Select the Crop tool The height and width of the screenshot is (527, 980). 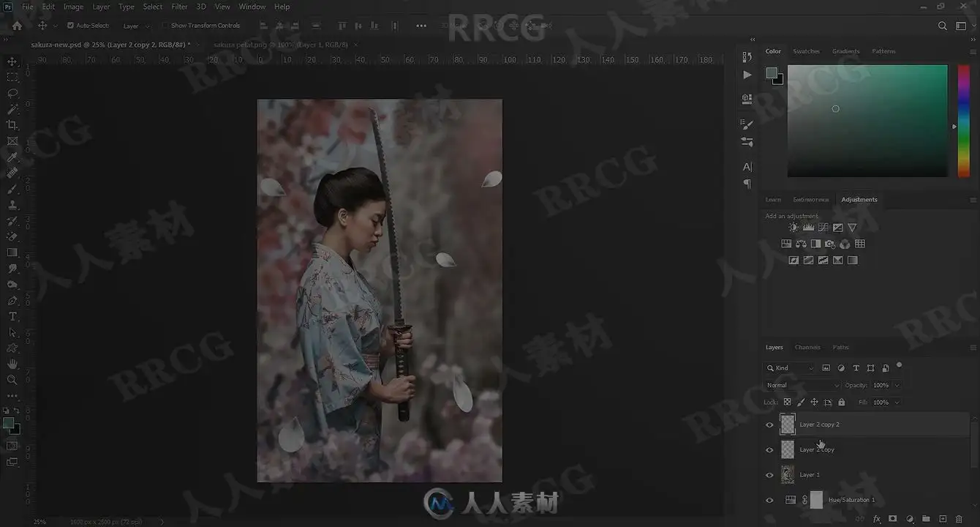pos(12,125)
